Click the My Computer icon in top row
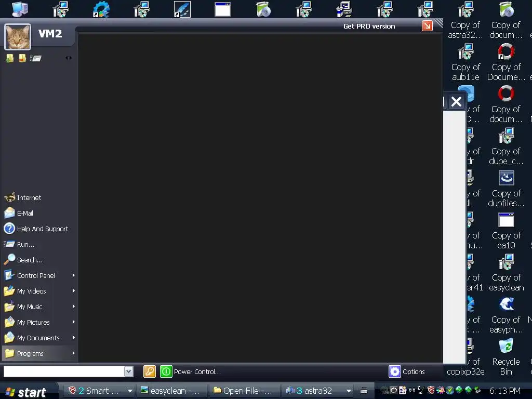Screen dimensions: 532x399 tap(20, 9)
